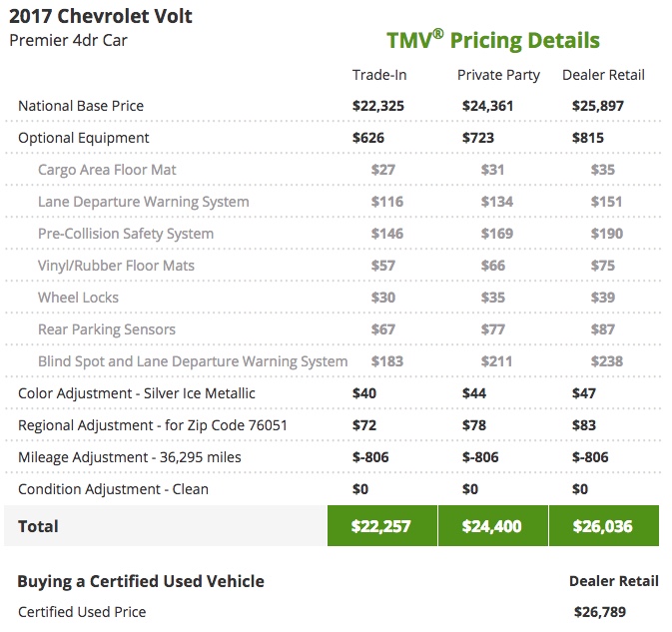Click Regional Adjustment for Zip Code 76051

[153, 425]
